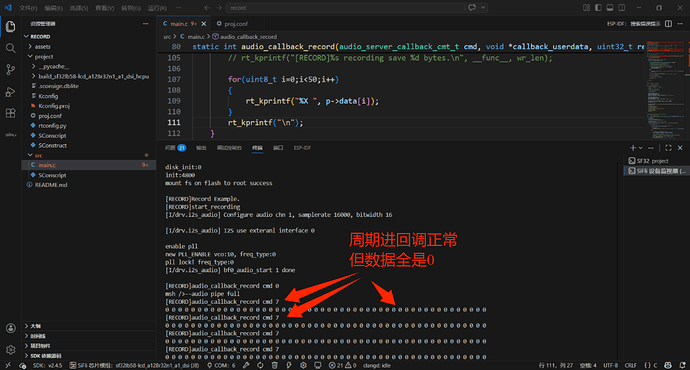This screenshot has height=370, width=690.
Task: Split the editor to the right
Action: (x=668, y=23)
